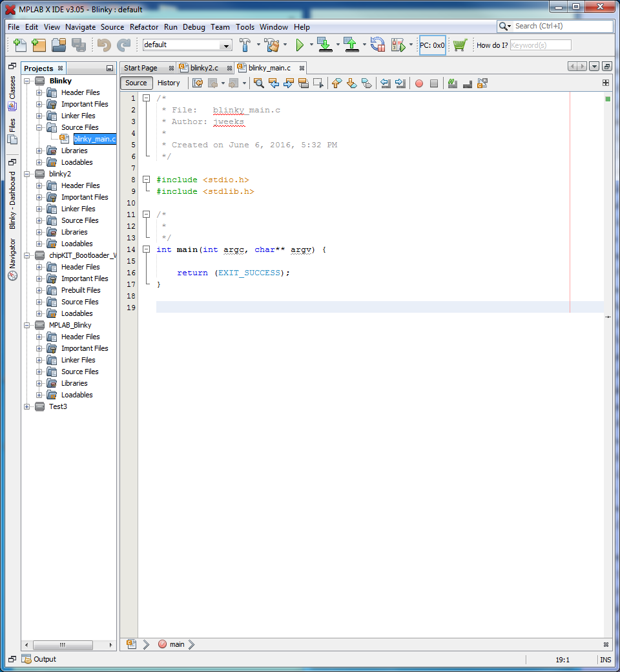Open Debug Project dropdown arrow
Screen dimensions: 620x672
click(x=411, y=45)
